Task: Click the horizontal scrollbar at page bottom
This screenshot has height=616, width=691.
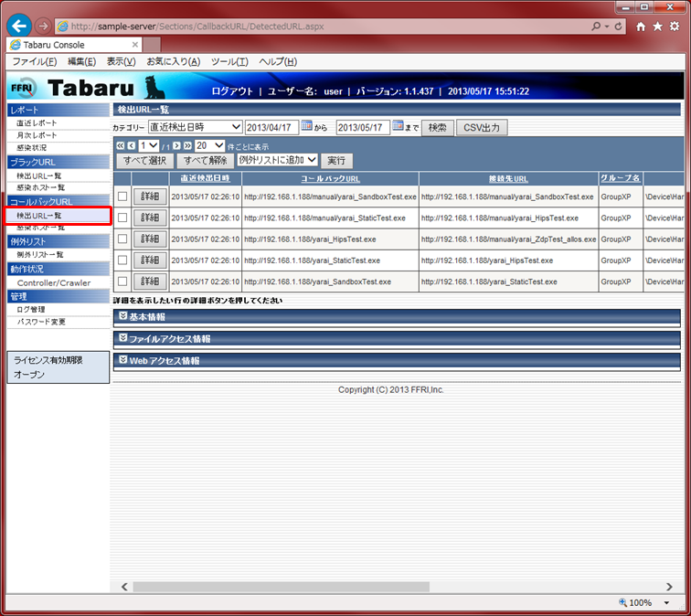Action: tap(366, 585)
